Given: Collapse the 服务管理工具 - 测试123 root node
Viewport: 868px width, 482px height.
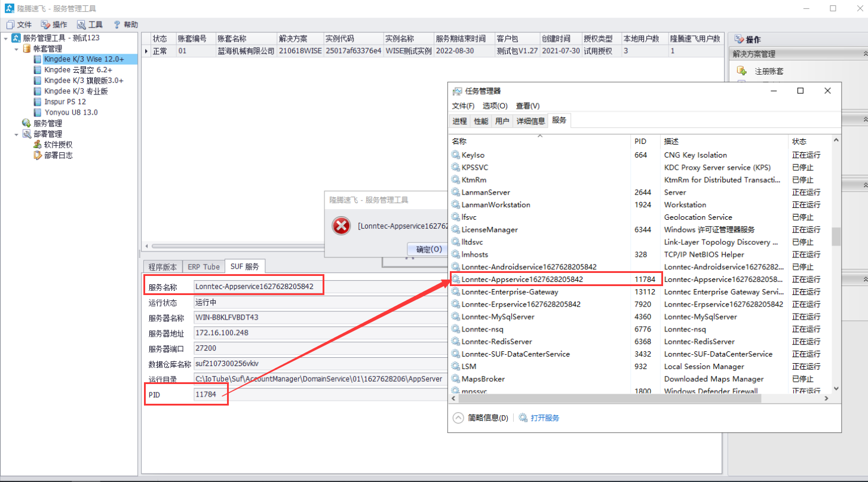Looking at the screenshot, I should tap(6, 38).
